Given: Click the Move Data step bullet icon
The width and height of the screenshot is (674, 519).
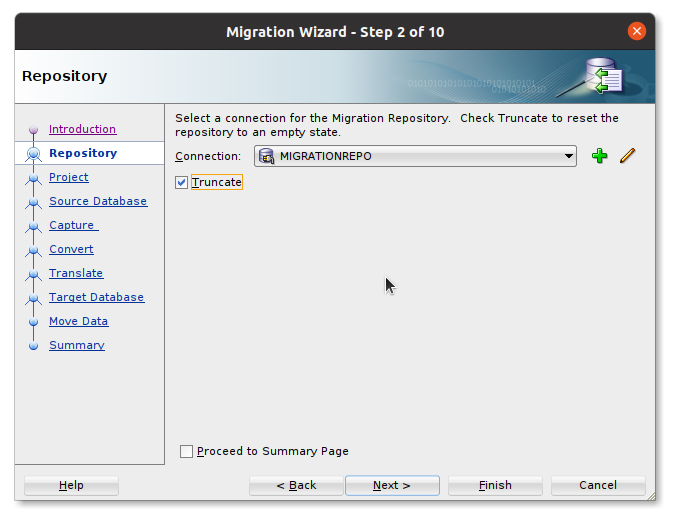Looking at the screenshot, I should tap(34, 322).
